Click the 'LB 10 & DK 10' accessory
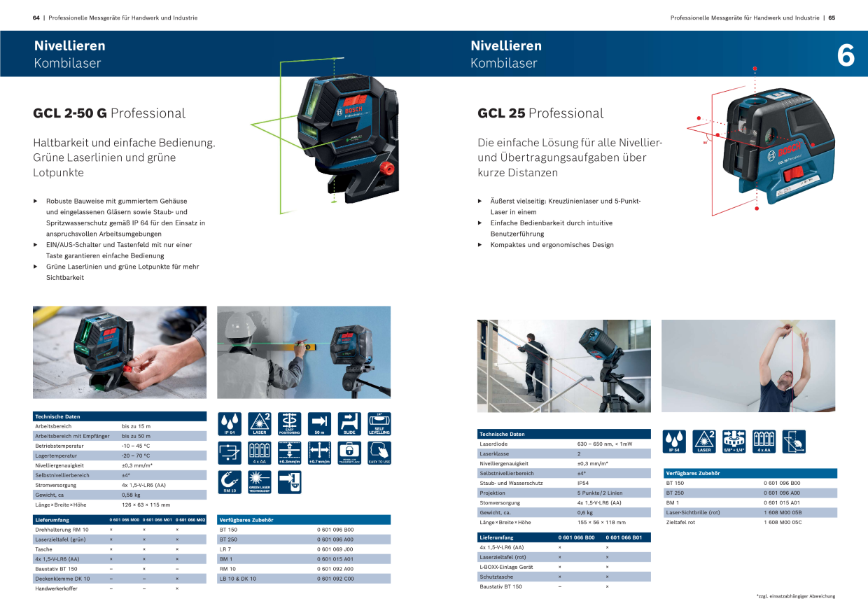Viewport: 868px width, 613px height. 238,579
